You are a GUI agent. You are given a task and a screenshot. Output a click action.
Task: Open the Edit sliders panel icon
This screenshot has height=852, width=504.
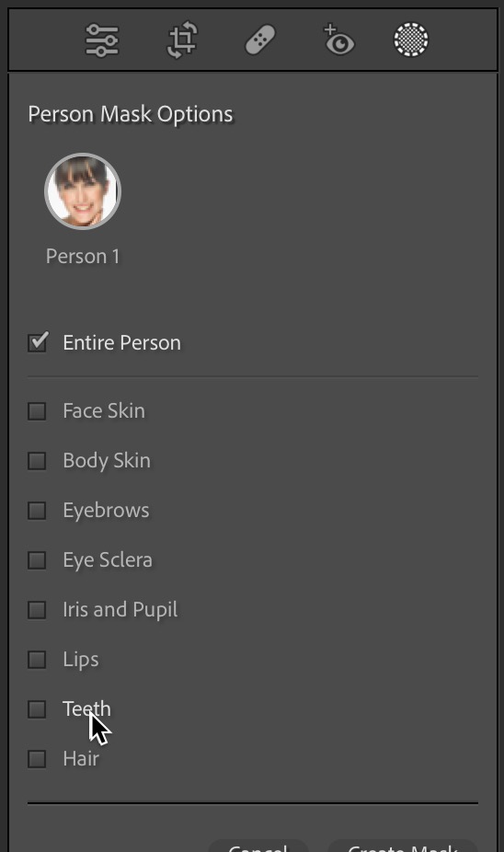pos(101,40)
